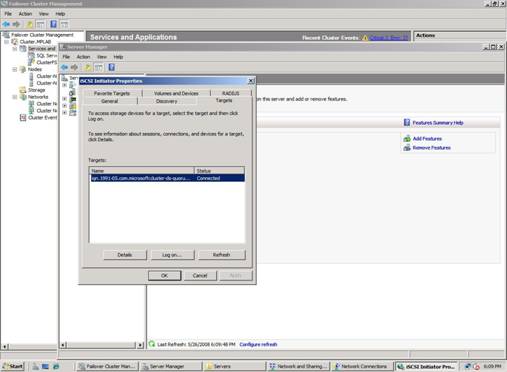
Task: Toggle console tree icon in Server Manager toolbar
Action: click(99, 67)
